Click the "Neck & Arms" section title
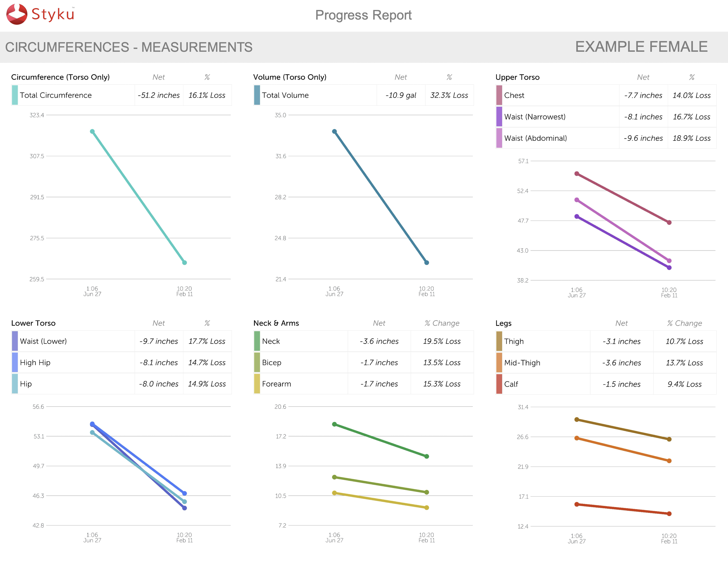Viewport: 728px width, 563px height. (276, 323)
